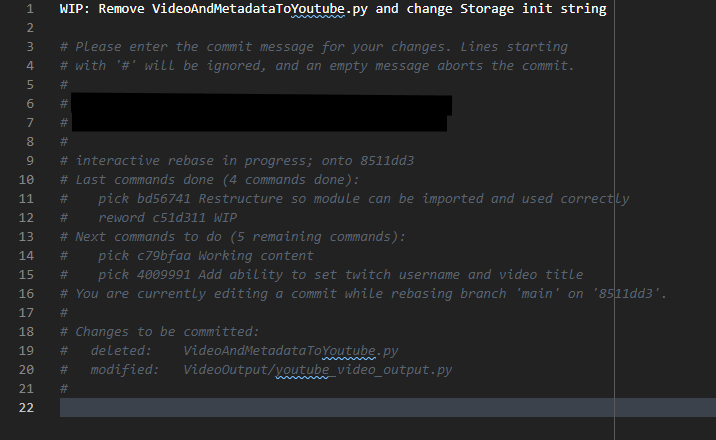Screen dimensions: 716x440
Task: Click 'Storage init string' in title line
Action: tap(533, 9)
